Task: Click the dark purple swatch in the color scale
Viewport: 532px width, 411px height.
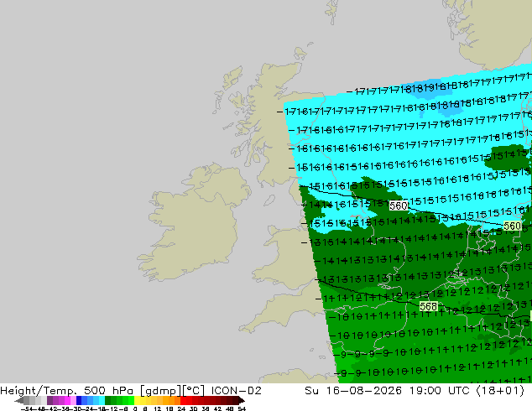Action: point(50,400)
